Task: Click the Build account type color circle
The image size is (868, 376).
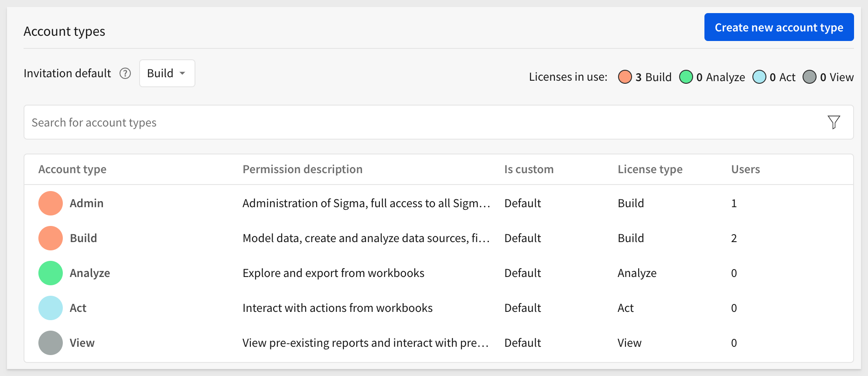Action: (51, 238)
